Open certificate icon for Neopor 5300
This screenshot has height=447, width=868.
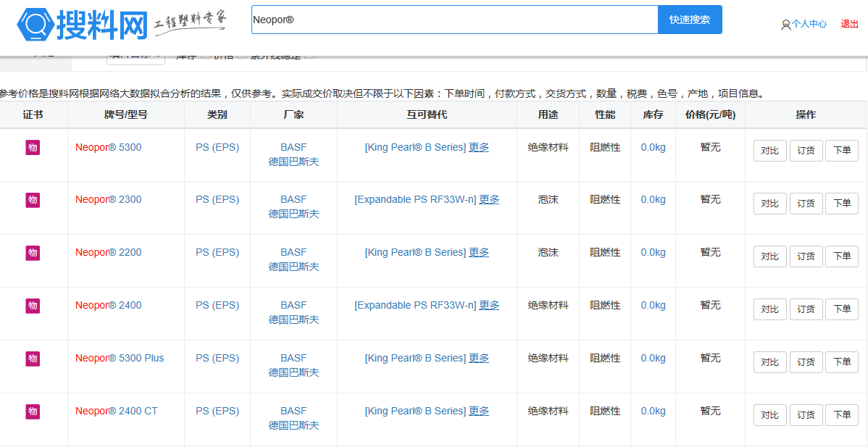33,148
